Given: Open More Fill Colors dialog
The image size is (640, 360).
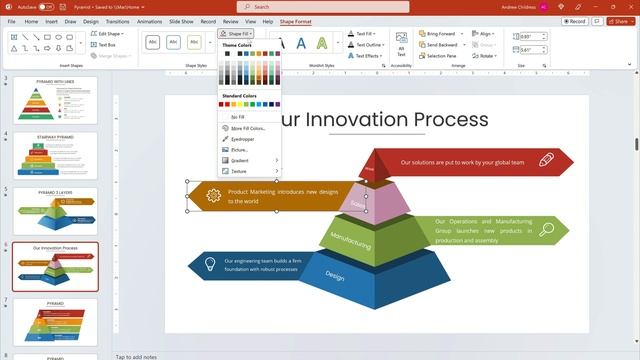Looking at the screenshot, I should point(249,128).
